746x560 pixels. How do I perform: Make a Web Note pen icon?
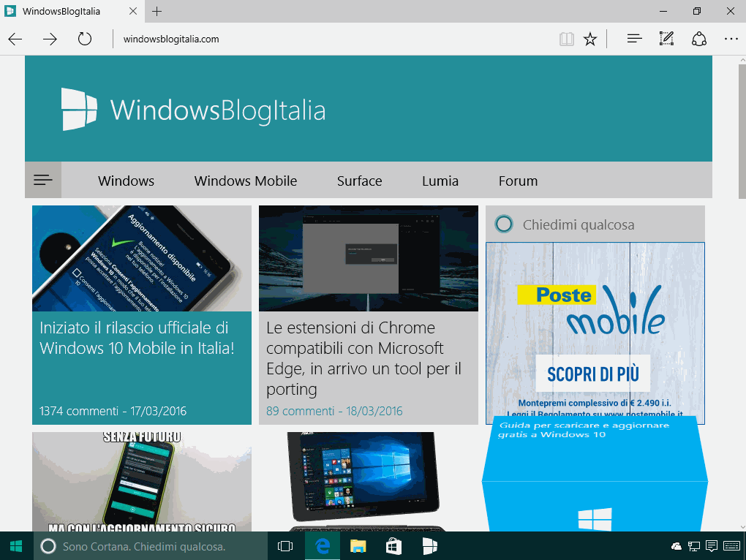pos(666,39)
